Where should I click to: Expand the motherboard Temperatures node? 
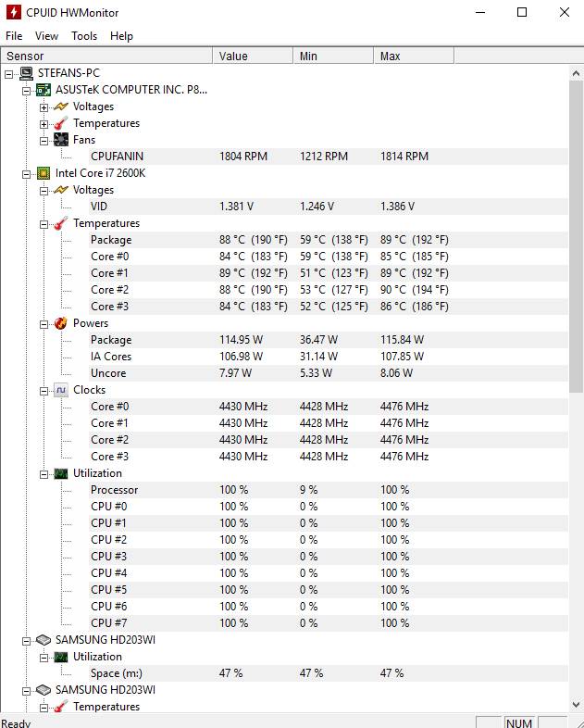[x=43, y=123]
